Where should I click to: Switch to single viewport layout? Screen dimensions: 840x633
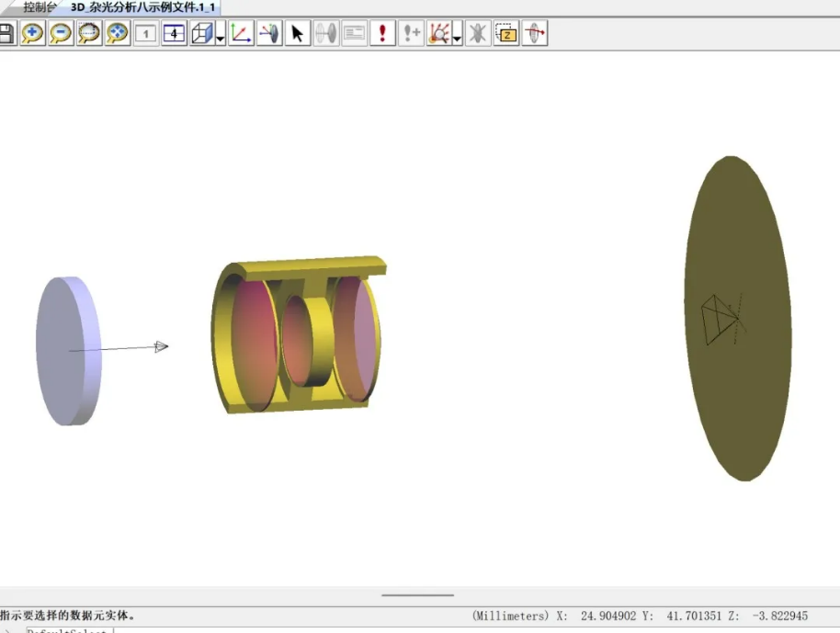[x=146, y=35]
